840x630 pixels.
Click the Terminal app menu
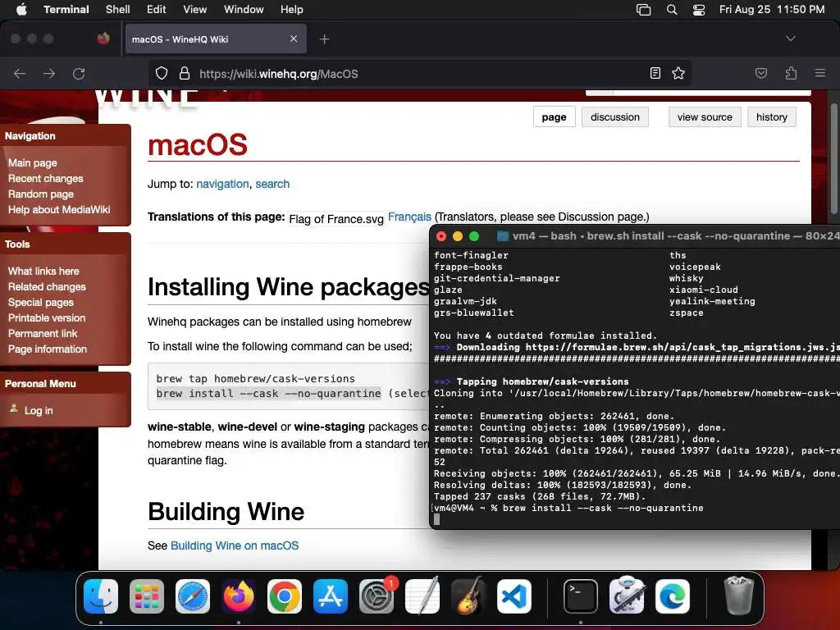point(66,10)
